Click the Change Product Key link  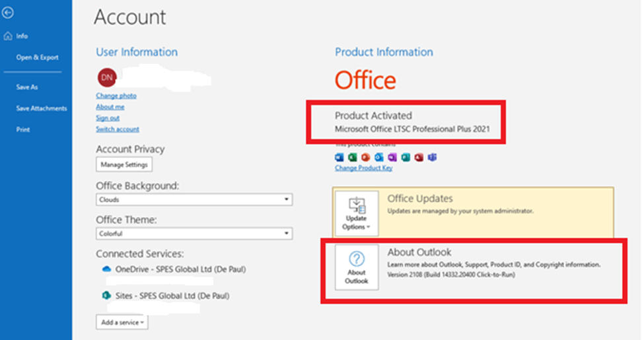pyautogui.click(x=363, y=168)
